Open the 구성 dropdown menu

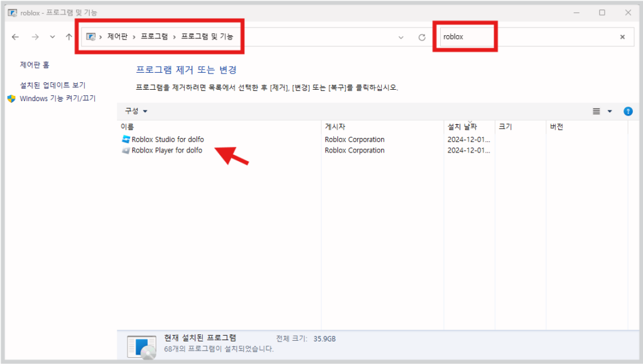136,111
